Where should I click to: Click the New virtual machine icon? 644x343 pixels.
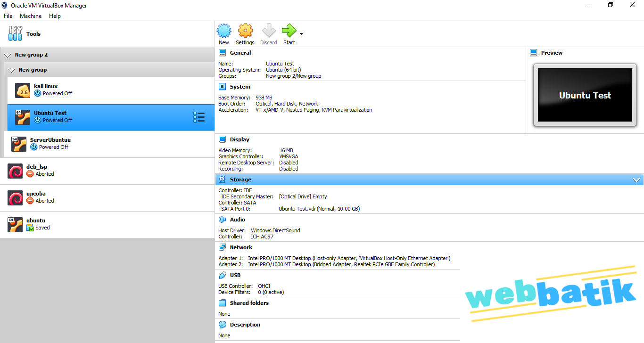point(224,31)
